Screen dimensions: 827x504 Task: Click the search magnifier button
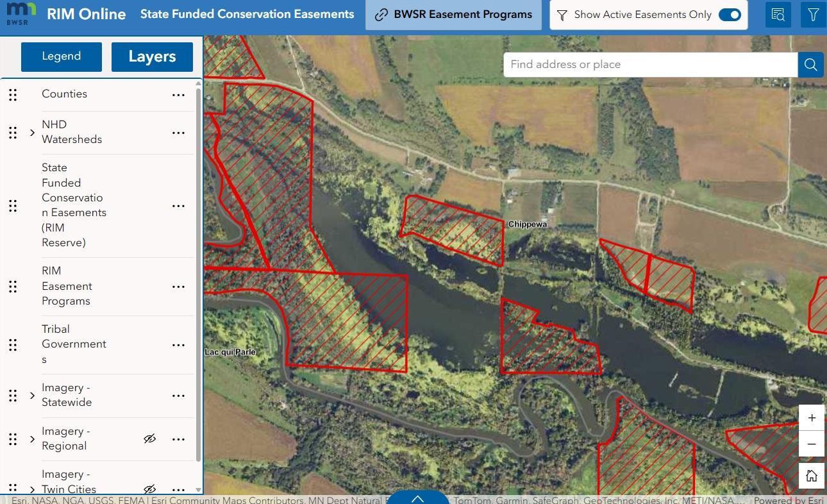(810, 65)
